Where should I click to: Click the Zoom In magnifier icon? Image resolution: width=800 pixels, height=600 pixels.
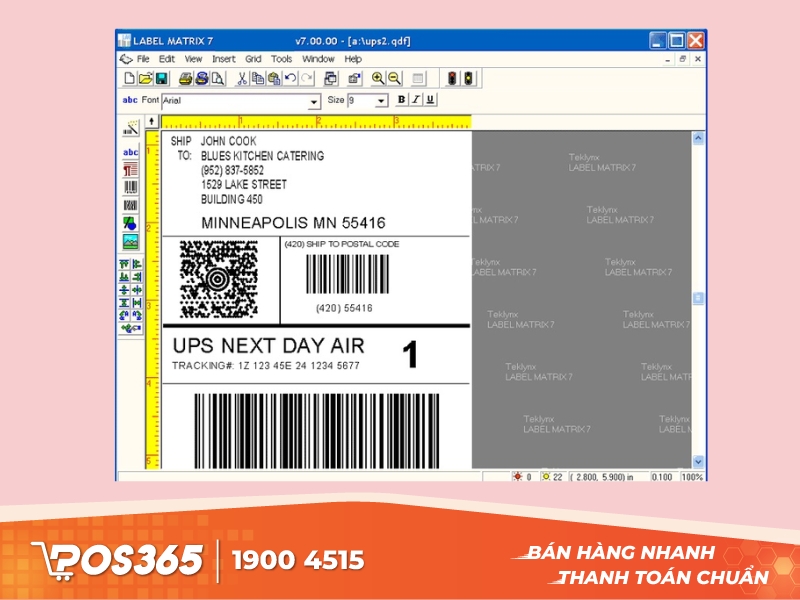pyautogui.click(x=379, y=79)
